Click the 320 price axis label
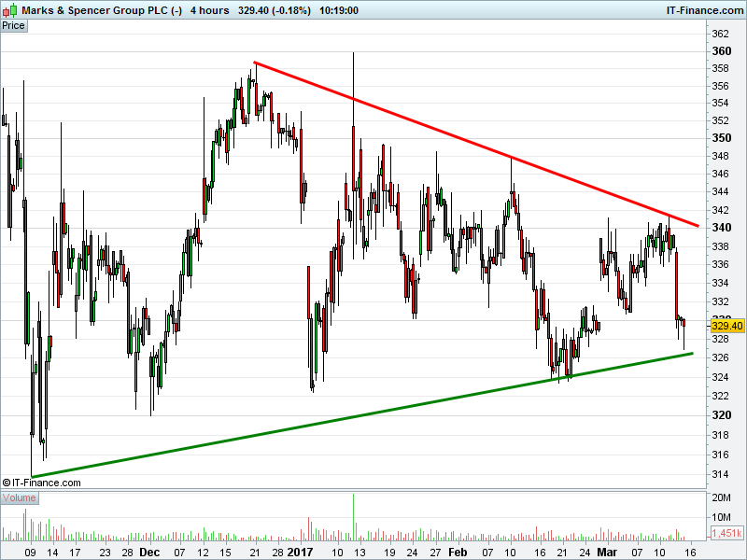The image size is (747, 560). [x=721, y=415]
